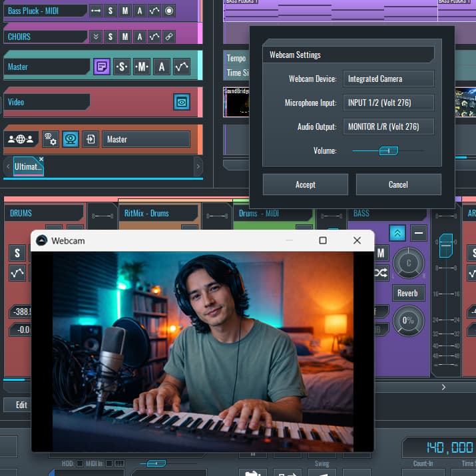Arm record on Bass Pluck - MIDI track
476x476 pixels.
point(169,11)
